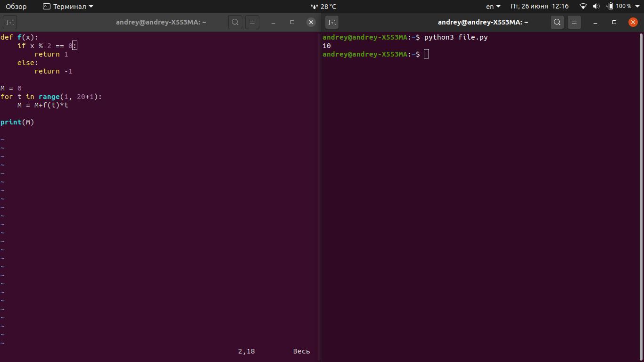
Task: Click the 'for t in range(1, 20+1):' line
Action: coord(51,97)
